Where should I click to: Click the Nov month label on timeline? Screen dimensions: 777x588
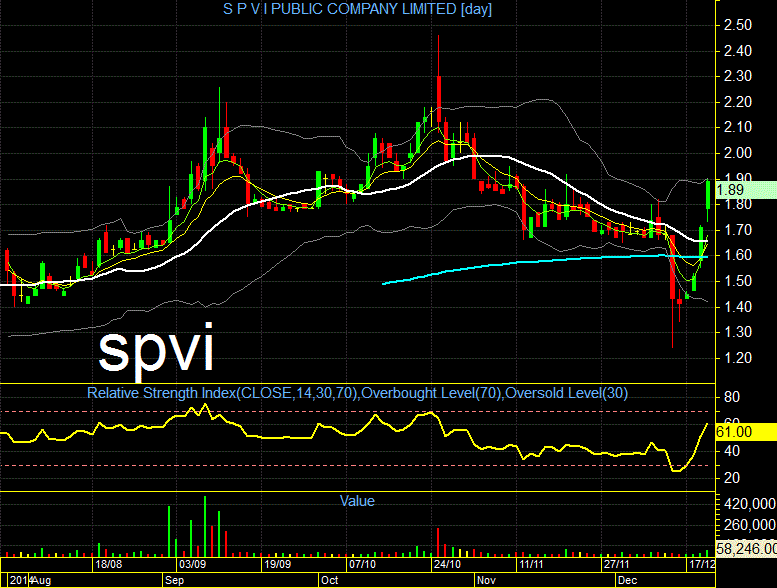[486, 580]
